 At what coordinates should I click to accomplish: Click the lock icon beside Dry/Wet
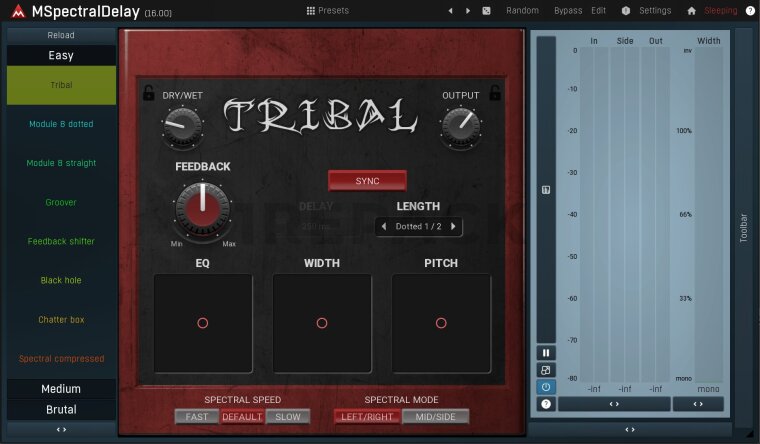point(149,93)
